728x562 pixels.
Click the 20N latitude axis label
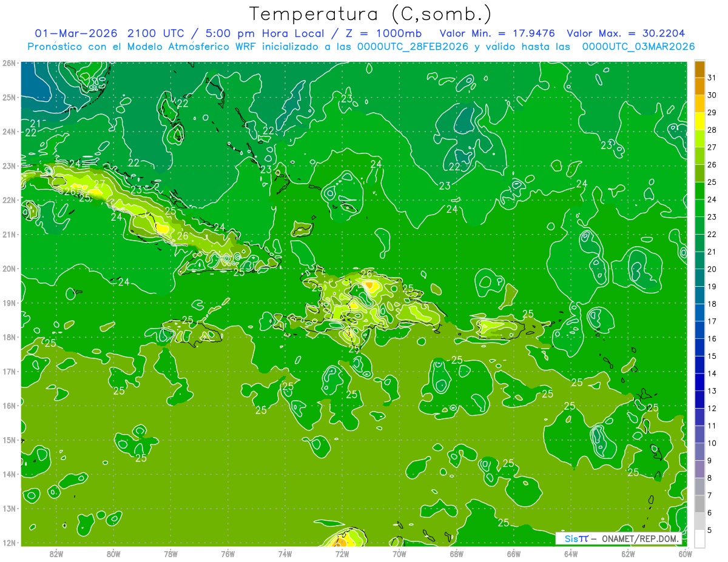point(9,269)
